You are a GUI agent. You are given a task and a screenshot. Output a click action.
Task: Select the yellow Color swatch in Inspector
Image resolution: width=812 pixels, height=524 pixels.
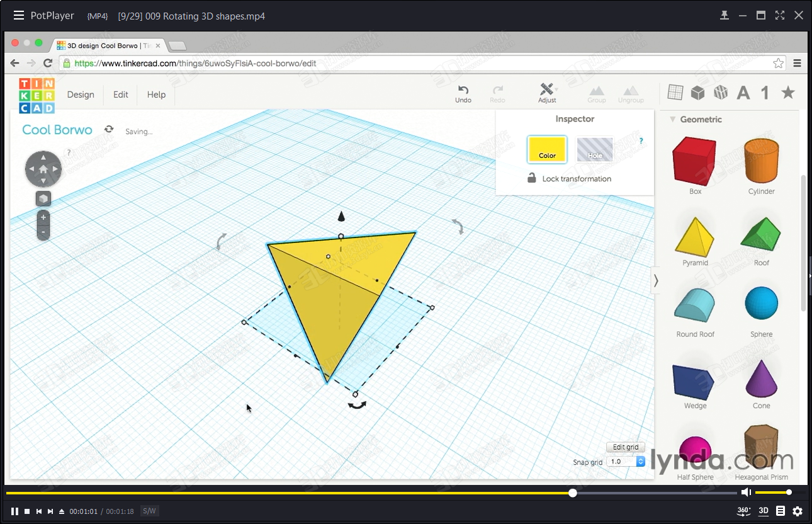point(547,150)
